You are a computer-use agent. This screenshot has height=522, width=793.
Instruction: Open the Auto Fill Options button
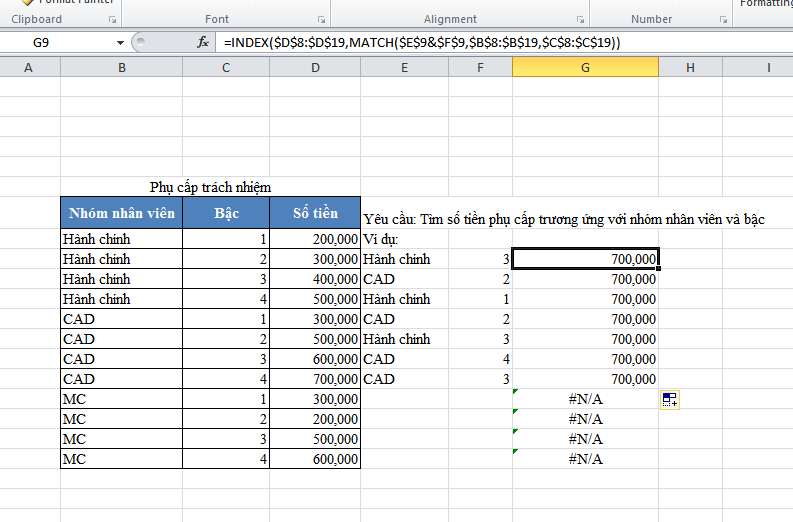669,400
